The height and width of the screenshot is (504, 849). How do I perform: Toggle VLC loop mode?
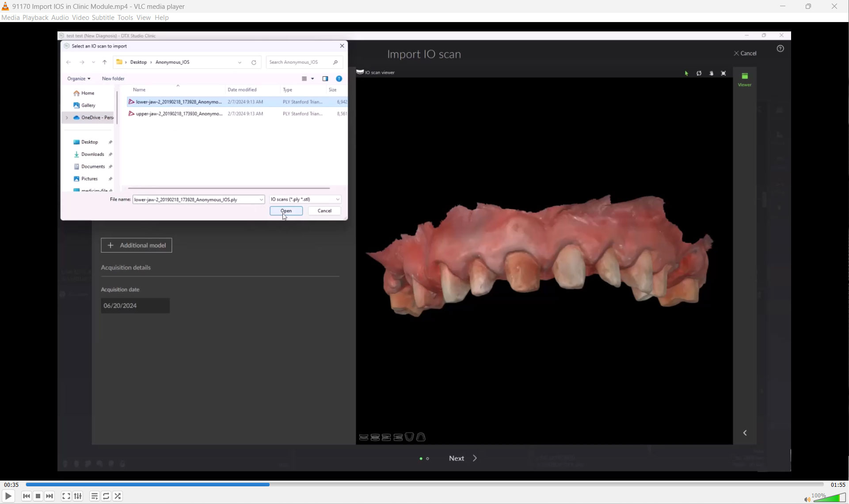coord(106,496)
